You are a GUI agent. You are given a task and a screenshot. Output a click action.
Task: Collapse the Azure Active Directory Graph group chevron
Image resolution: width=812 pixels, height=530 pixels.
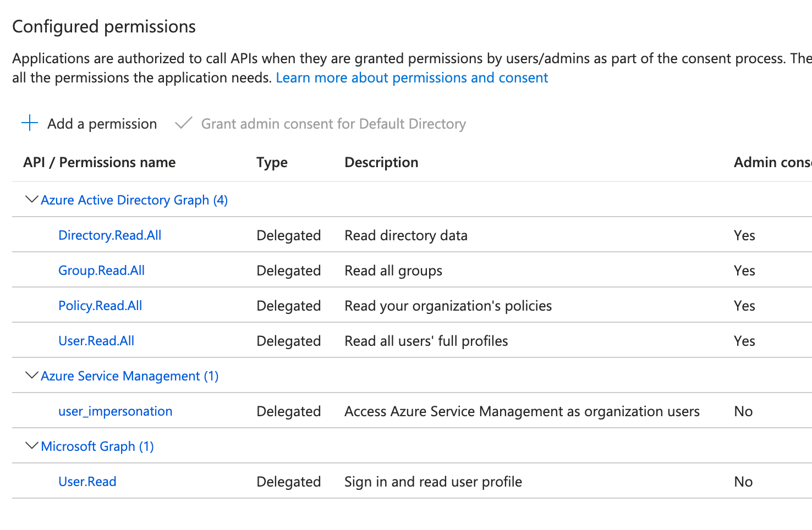32,199
